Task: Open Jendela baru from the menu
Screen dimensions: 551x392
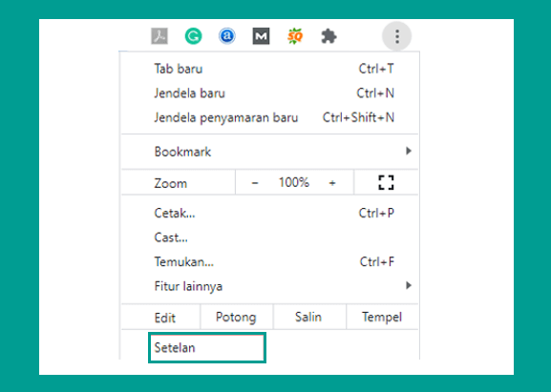Action: pyautogui.click(x=269, y=93)
